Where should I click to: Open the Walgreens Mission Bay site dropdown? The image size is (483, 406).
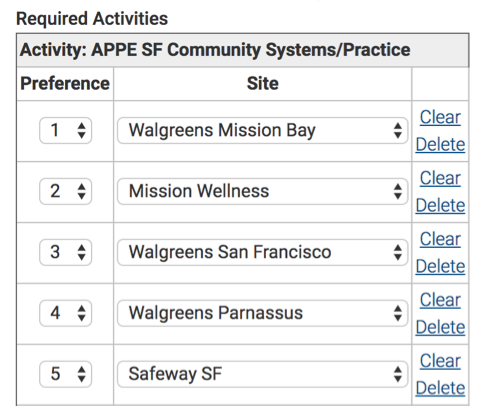(x=263, y=130)
